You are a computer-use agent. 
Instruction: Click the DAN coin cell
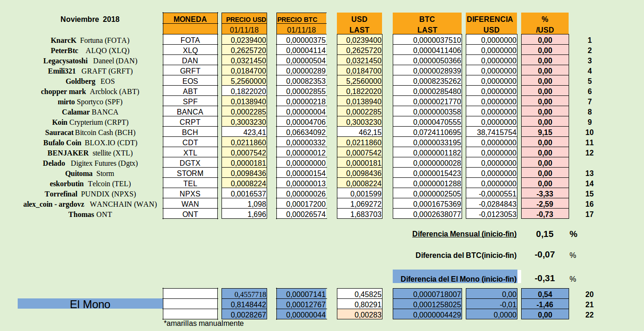pos(190,61)
